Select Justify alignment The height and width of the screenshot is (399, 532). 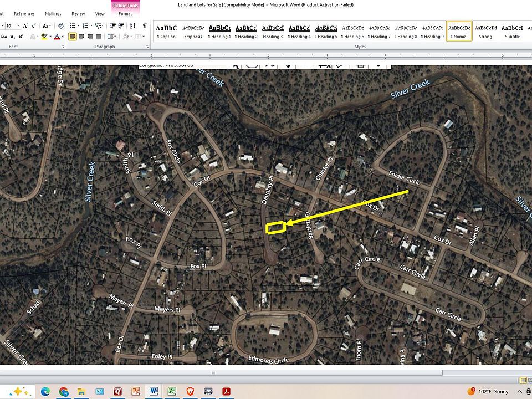pos(99,37)
